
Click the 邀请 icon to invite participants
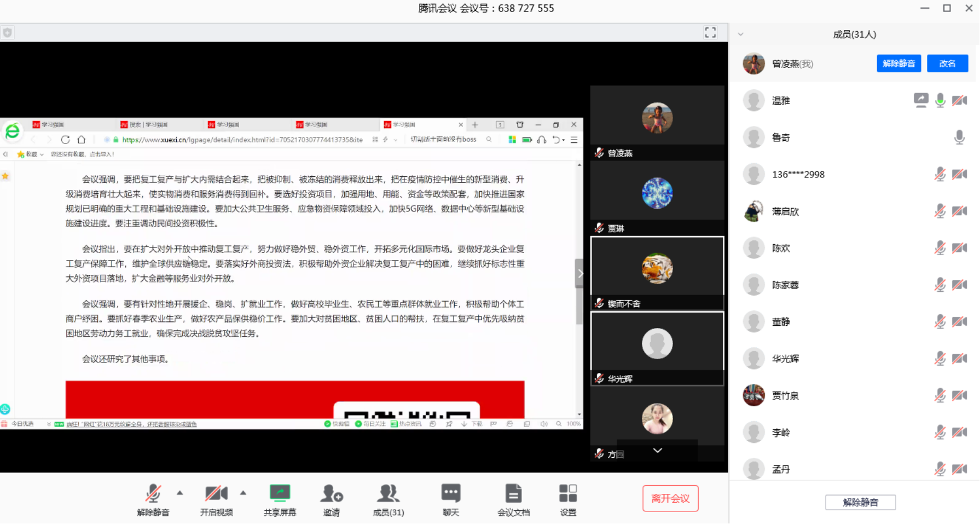point(332,498)
